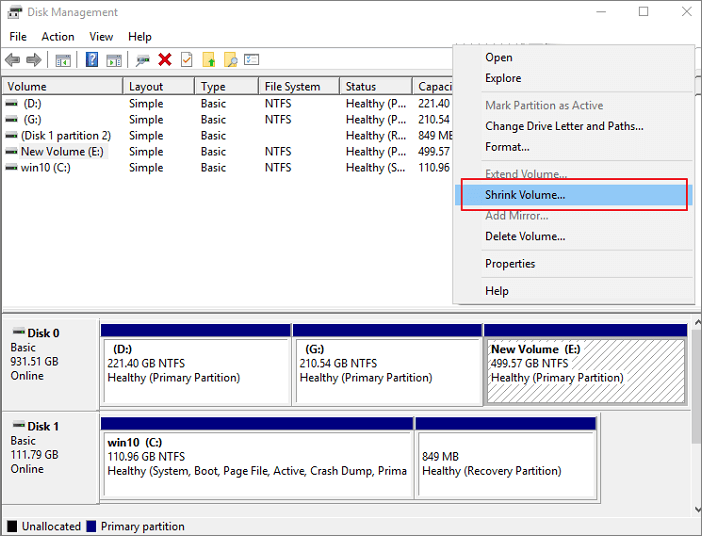702x536 pixels.
Task: Open the File menu
Action: [x=18, y=37]
